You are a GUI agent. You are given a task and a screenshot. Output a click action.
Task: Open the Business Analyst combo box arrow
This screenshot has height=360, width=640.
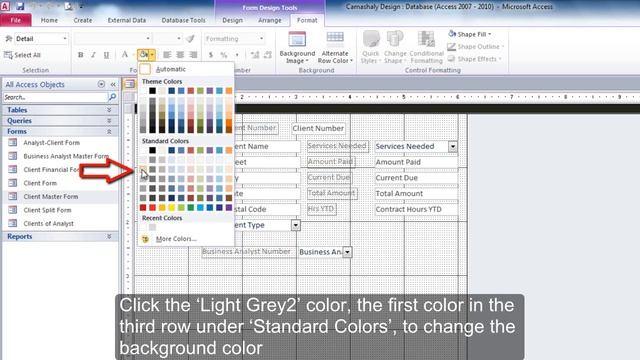point(347,252)
